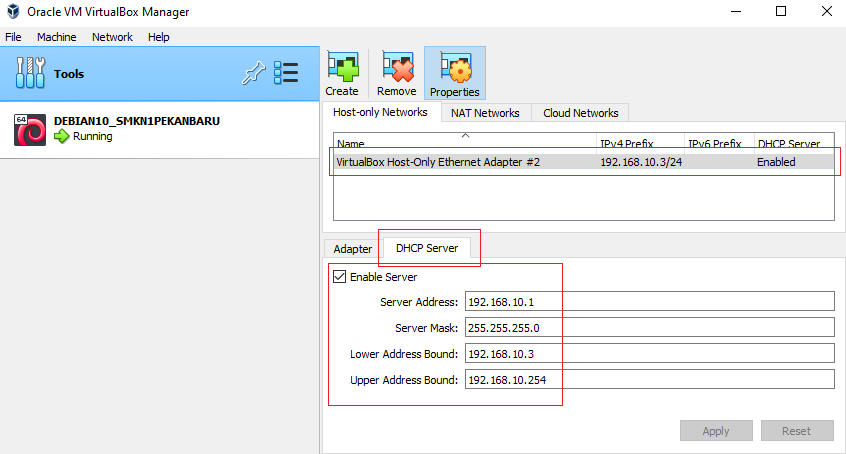Uncheck the Enable Server checkbox
The width and height of the screenshot is (846, 454).
point(339,277)
